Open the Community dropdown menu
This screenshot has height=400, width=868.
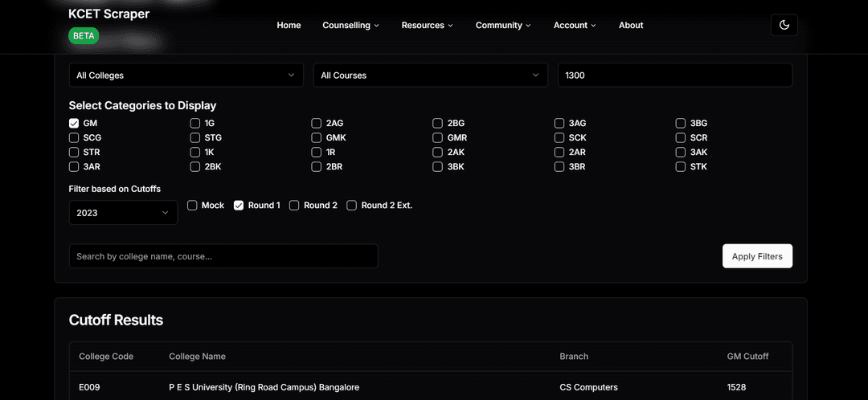pos(502,25)
